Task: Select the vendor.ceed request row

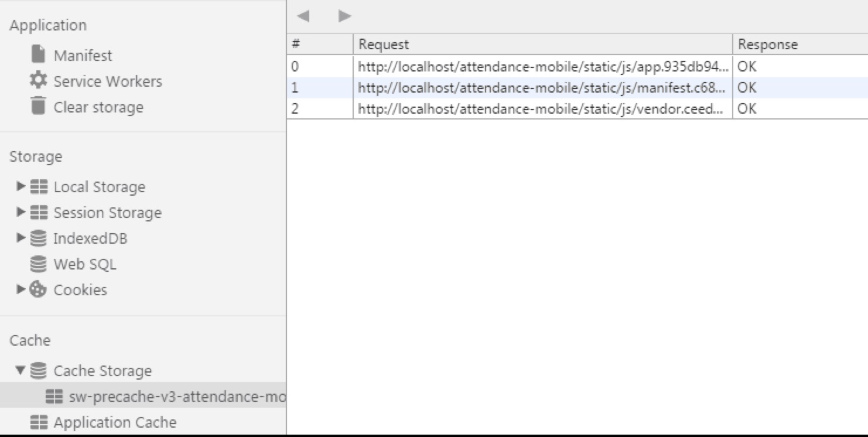Action: (577, 109)
